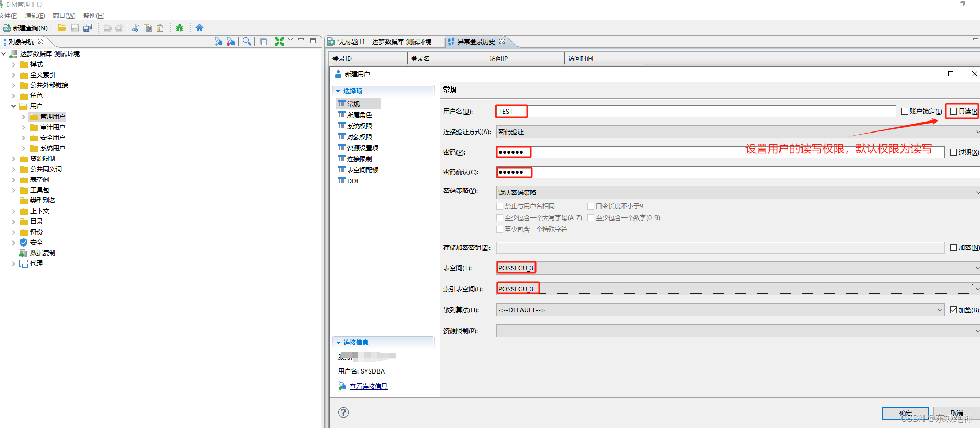This screenshot has width=980, height=428.
Task: Toggle the 只读 read-only checkbox
Action: [x=954, y=111]
